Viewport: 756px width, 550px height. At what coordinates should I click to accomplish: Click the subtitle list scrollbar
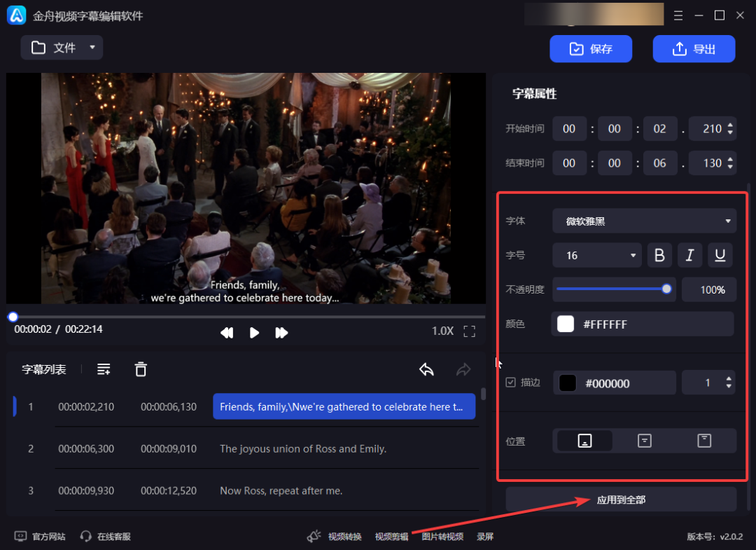point(483,394)
